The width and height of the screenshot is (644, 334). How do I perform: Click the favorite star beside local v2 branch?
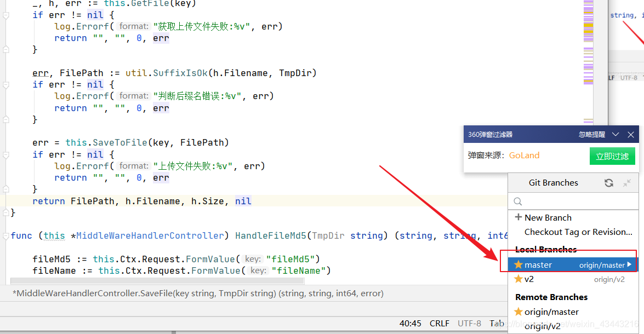pos(518,279)
